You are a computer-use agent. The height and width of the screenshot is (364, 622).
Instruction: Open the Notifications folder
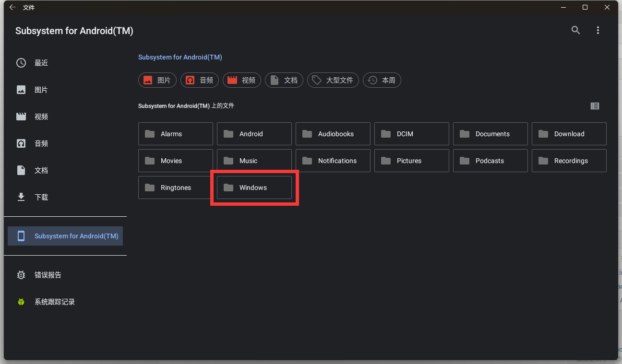click(333, 161)
